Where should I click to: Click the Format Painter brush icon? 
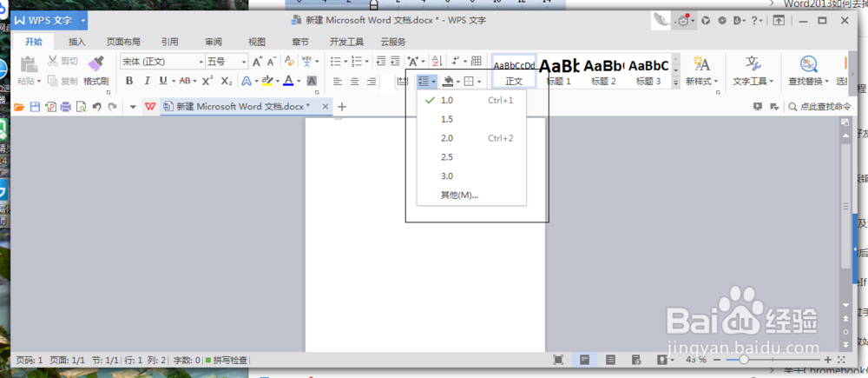95,63
